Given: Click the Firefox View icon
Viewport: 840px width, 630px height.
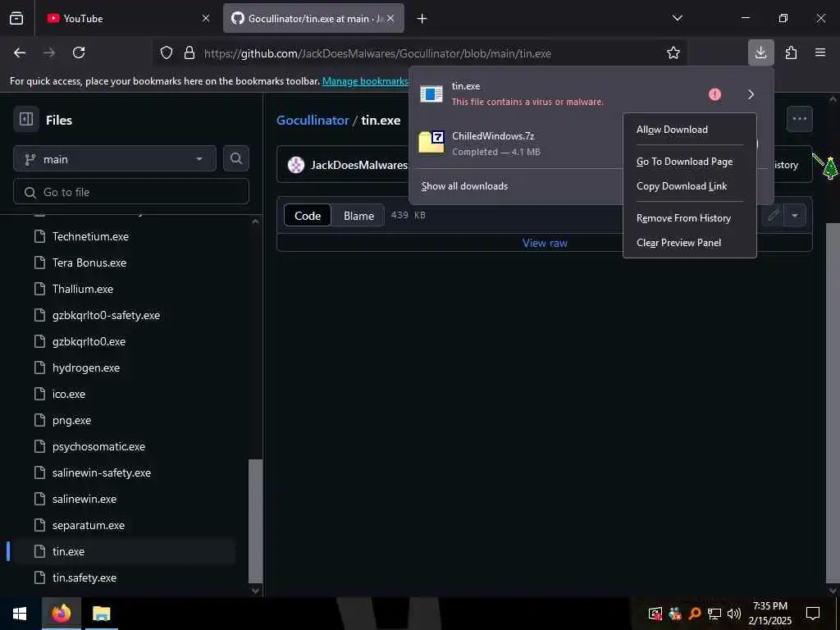Looking at the screenshot, I should [x=16, y=18].
